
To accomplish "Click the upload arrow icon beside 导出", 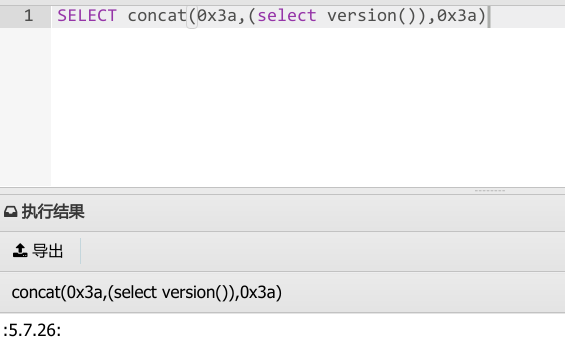I will pyautogui.click(x=20, y=250).
